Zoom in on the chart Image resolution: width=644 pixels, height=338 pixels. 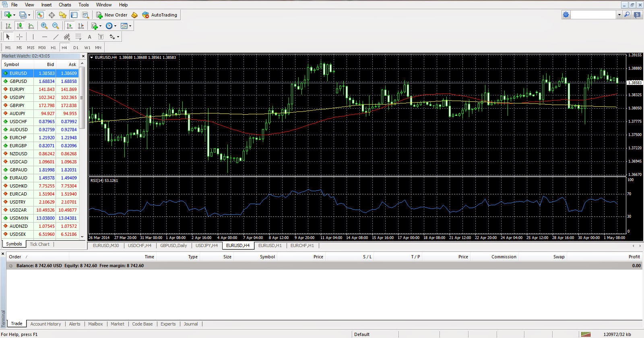44,26
